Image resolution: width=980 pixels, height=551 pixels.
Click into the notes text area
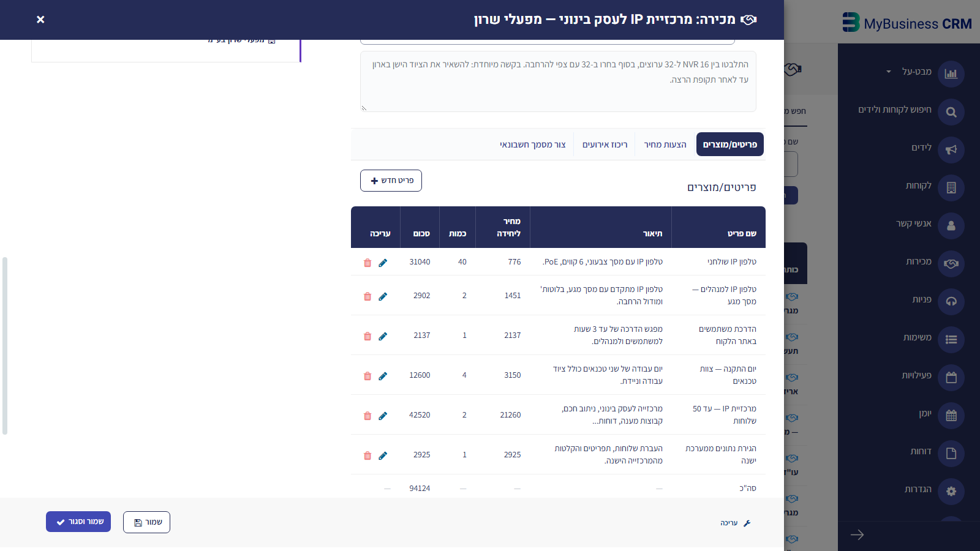point(558,81)
